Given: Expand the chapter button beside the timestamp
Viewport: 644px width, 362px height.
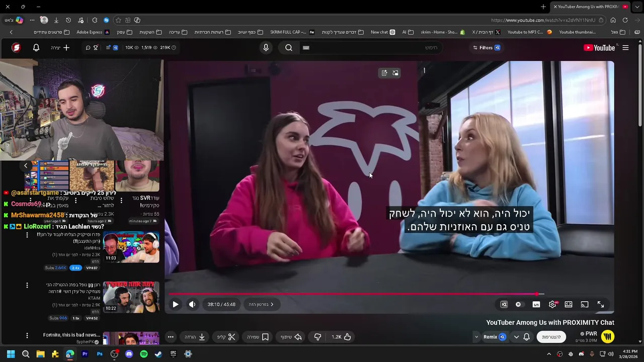Looking at the screenshot, I should [261, 304].
